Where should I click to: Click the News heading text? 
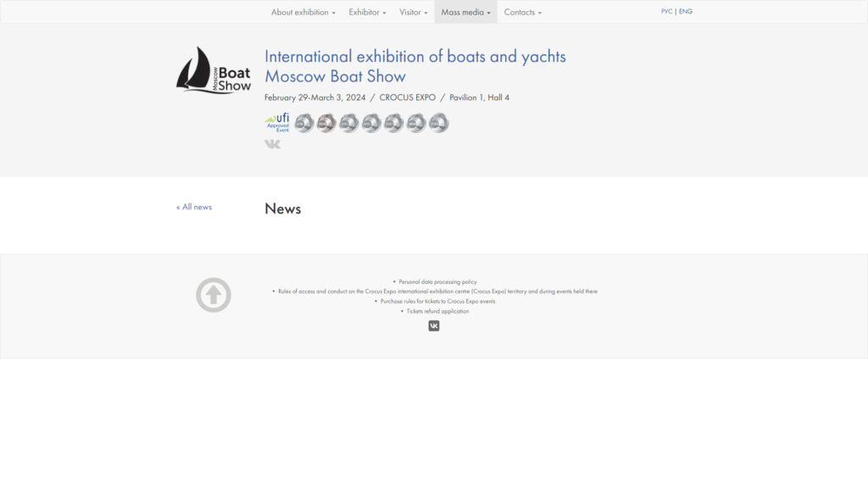283,208
